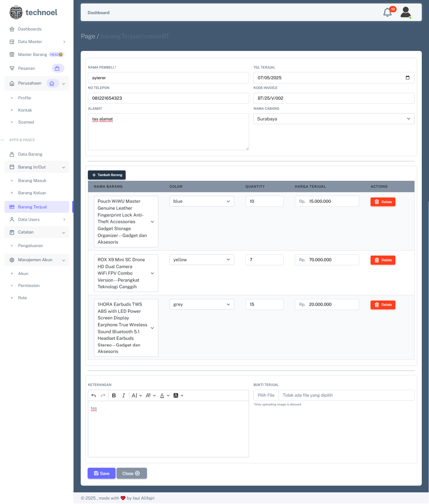Expand the Data Master menu
This screenshot has width=429, height=504.
click(37, 42)
